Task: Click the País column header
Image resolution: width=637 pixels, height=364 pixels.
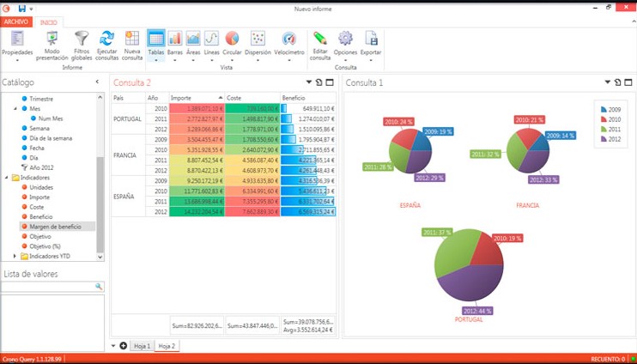Action: [x=129, y=98]
